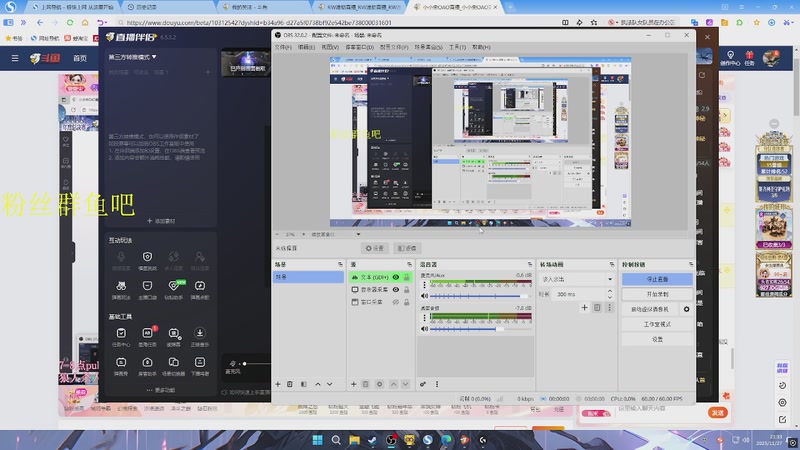Click the 300 ms duration field

coord(579,294)
